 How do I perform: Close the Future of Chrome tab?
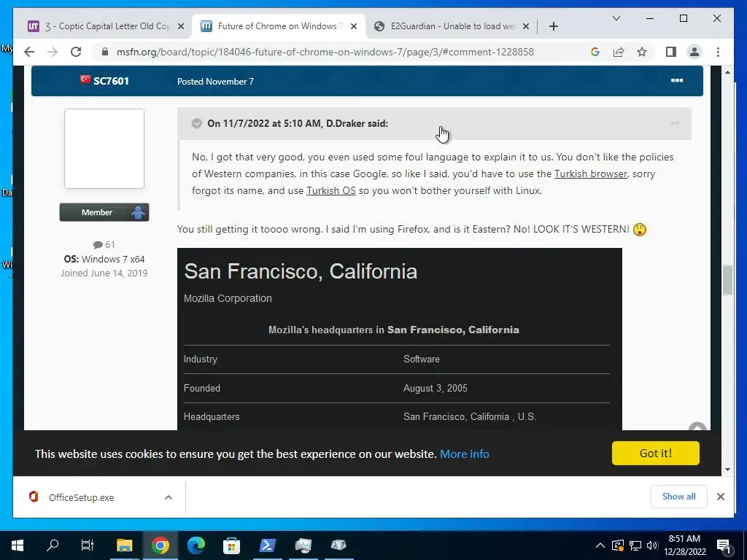[354, 26]
